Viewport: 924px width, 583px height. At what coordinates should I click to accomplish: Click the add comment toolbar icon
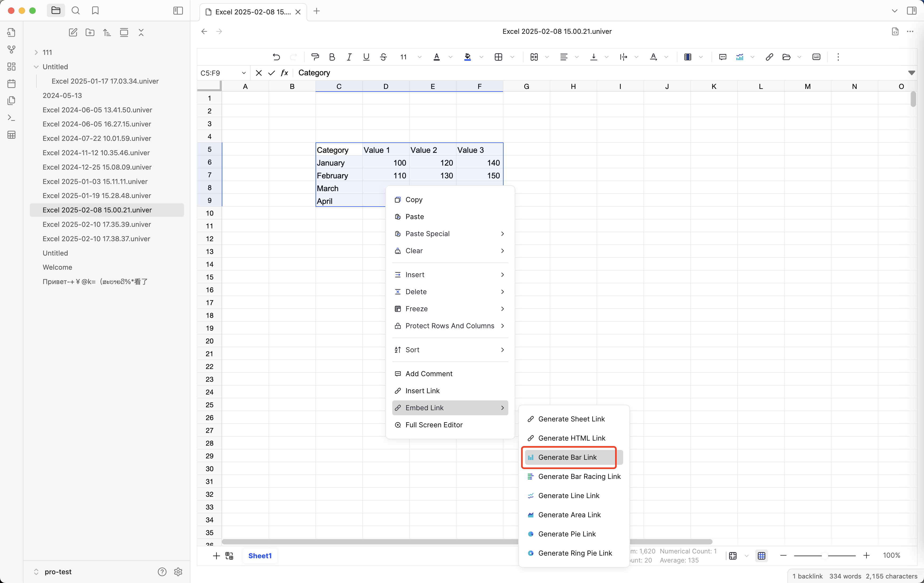coord(722,57)
